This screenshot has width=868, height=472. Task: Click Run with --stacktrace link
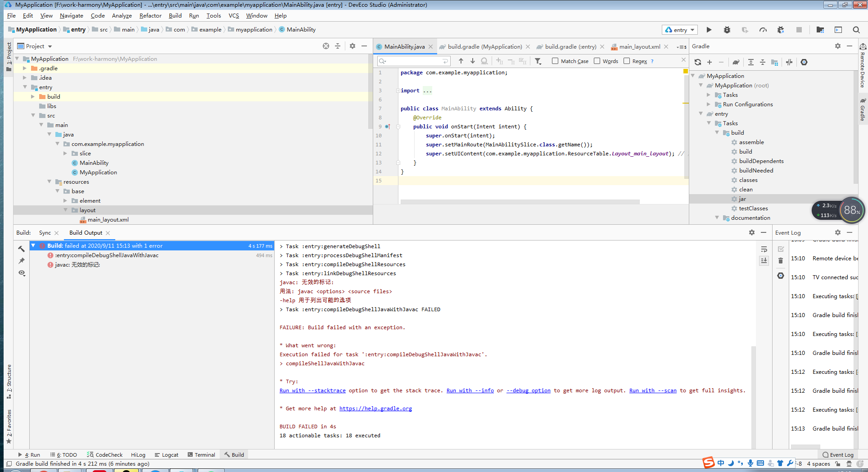(x=312, y=390)
